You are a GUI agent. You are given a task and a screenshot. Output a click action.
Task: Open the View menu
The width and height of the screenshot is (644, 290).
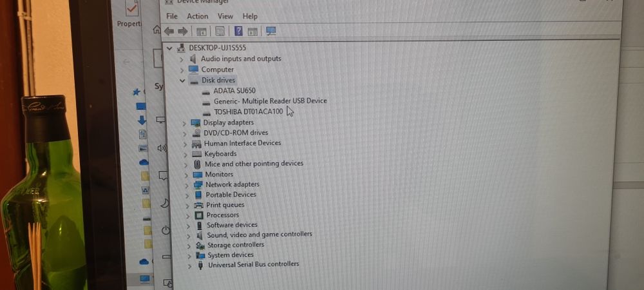(x=225, y=16)
